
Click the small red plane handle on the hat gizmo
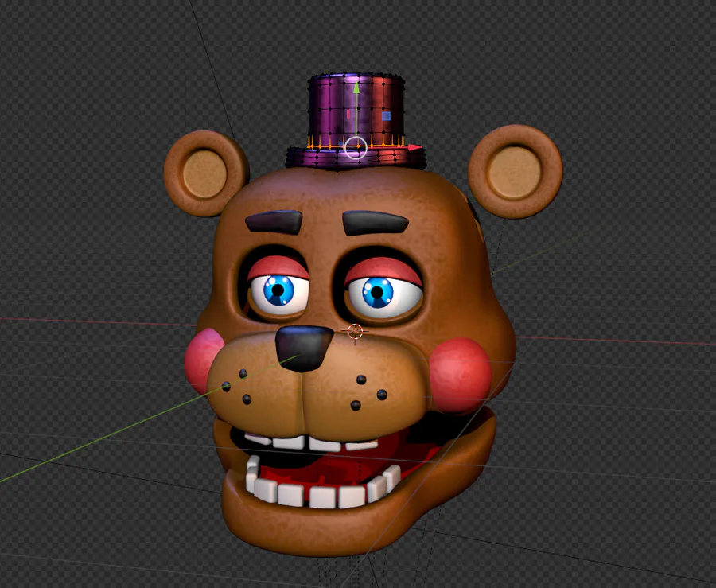point(348,114)
